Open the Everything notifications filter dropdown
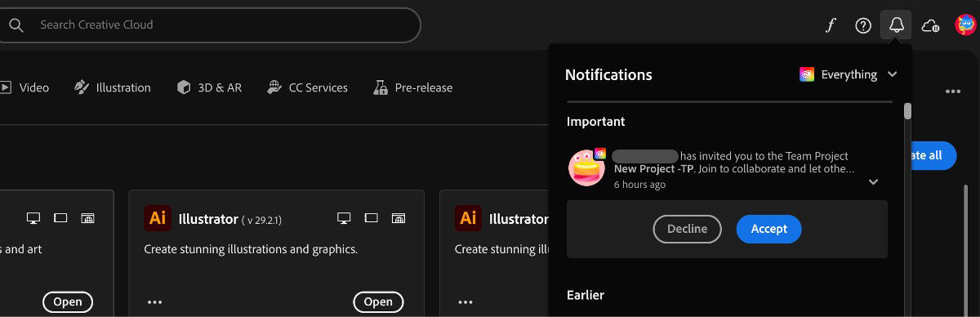This screenshot has width=980, height=317. 849,74
